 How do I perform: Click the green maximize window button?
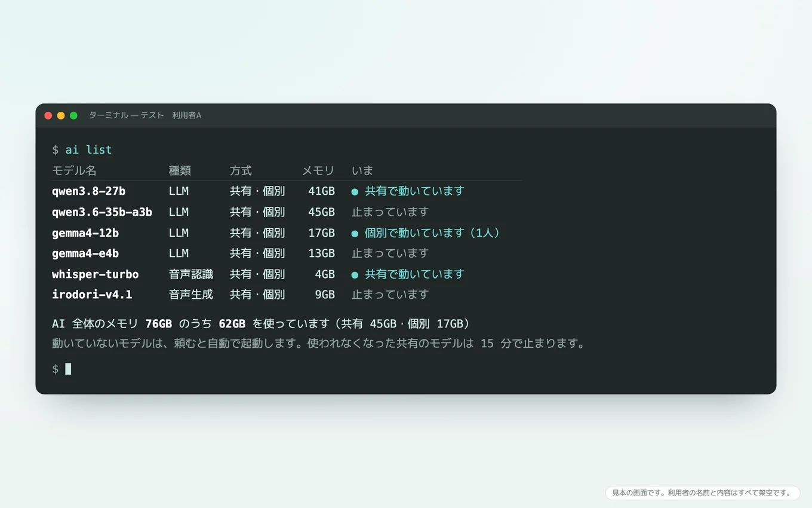73,115
